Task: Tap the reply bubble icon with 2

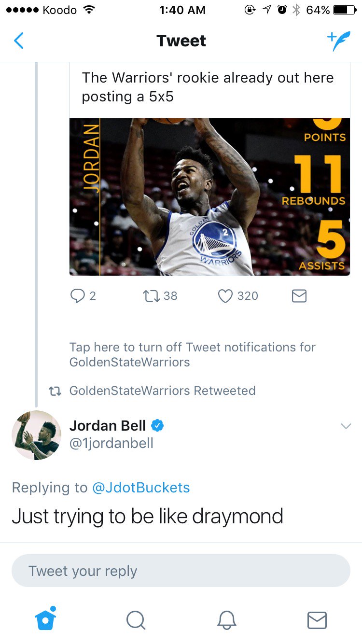Action: point(78,295)
